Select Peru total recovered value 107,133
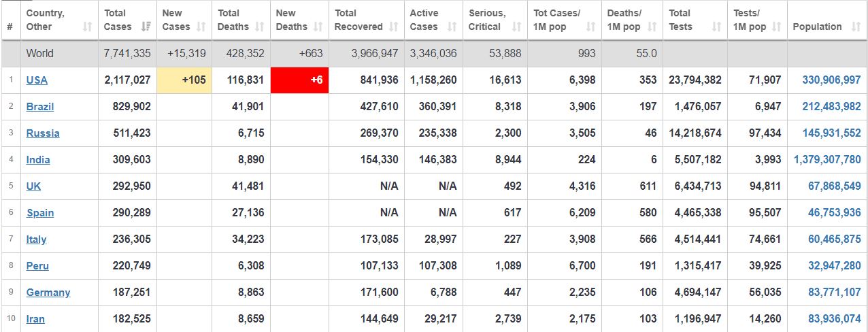The width and height of the screenshot is (868, 332). pos(380,265)
